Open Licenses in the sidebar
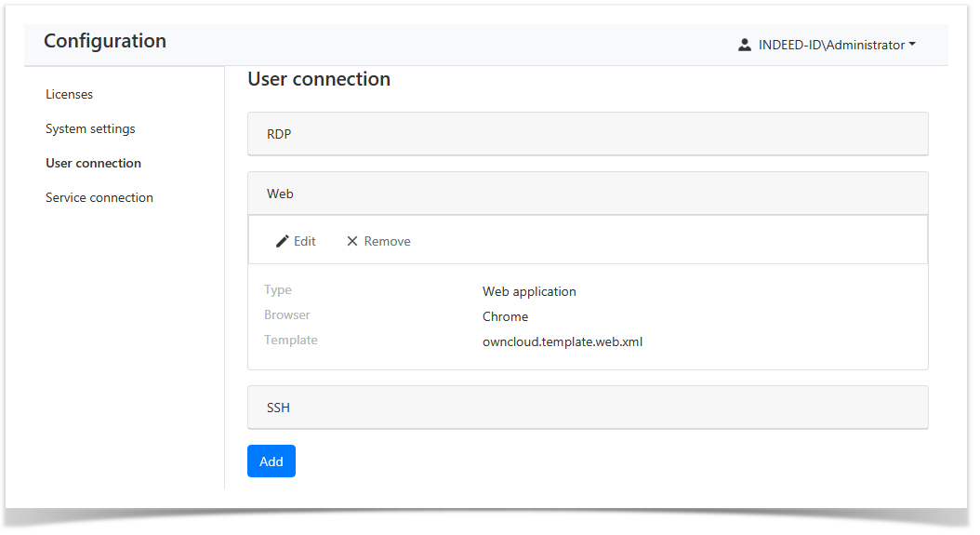 [70, 94]
